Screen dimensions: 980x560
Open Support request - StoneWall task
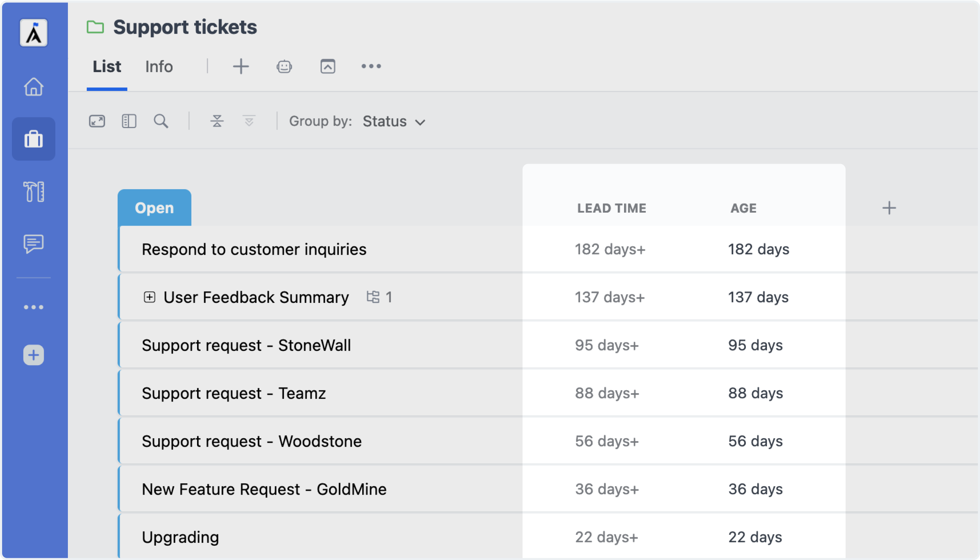pos(246,345)
